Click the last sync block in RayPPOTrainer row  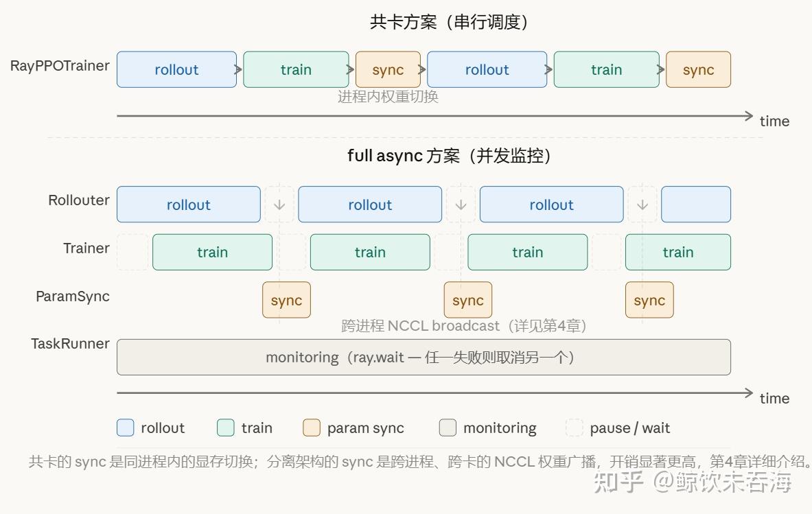click(698, 69)
